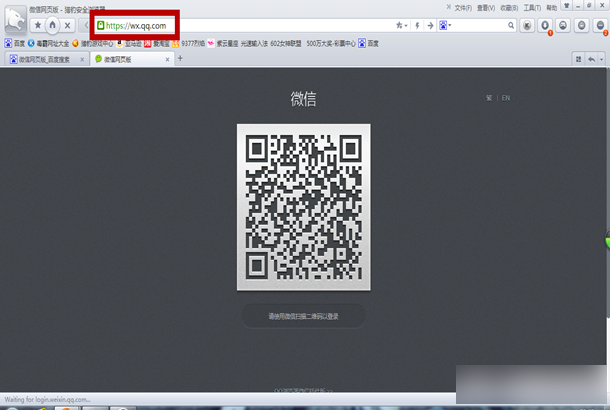Open the 光速输入法 bookmark
The image size is (610, 410).
[x=254, y=44]
